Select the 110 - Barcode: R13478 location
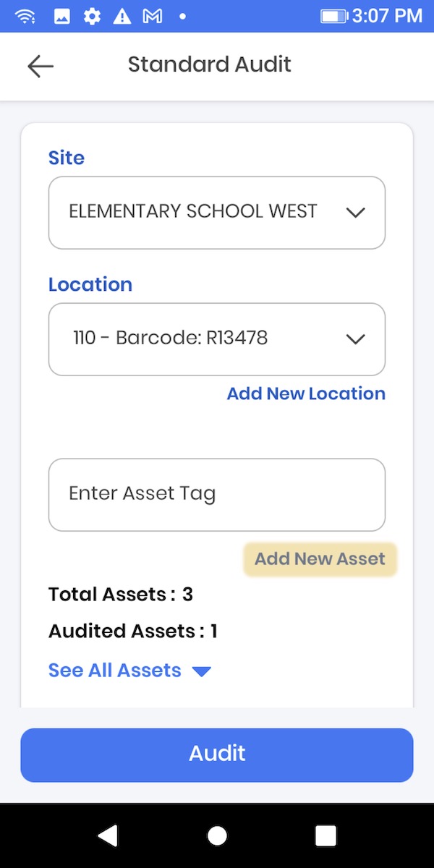 [x=171, y=339]
